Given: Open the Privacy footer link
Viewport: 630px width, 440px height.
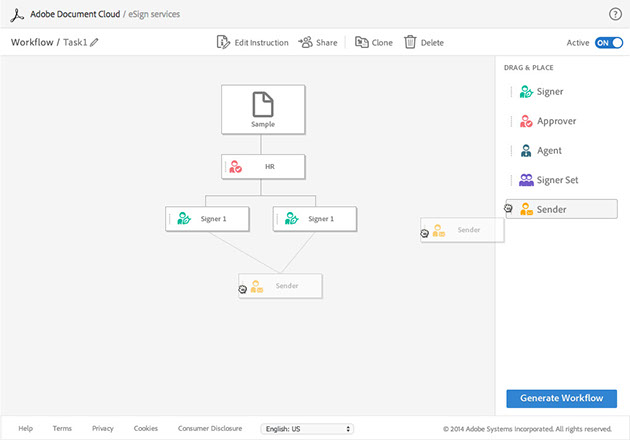Looking at the screenshot, I should [102, 428].
